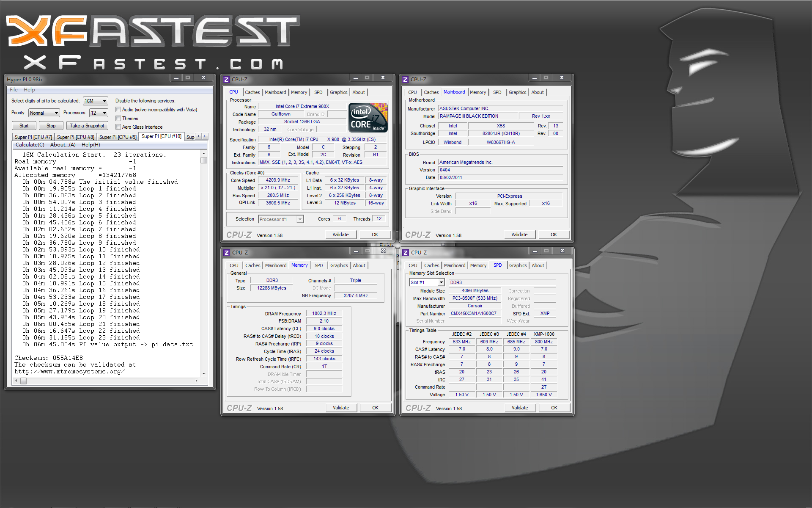Screen dimensions: 812x508
Task: Click the RAMPAGE III BLACK EDITION model field
Action: point(478,116)
